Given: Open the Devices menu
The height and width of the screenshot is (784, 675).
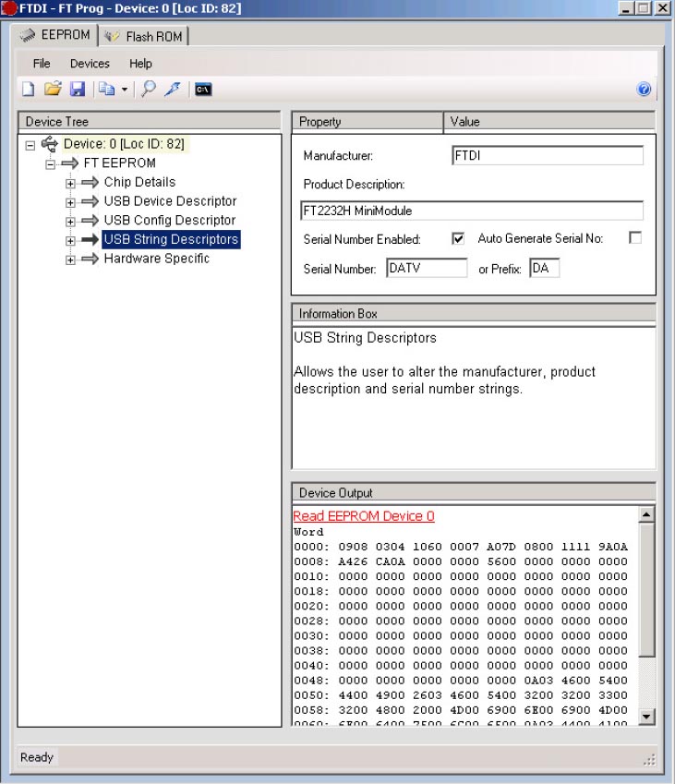Looking at the screenshot, I should click(90, 64).
